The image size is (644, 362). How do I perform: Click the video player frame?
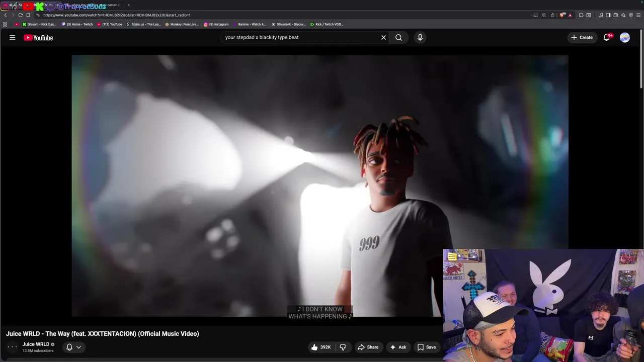320,186
